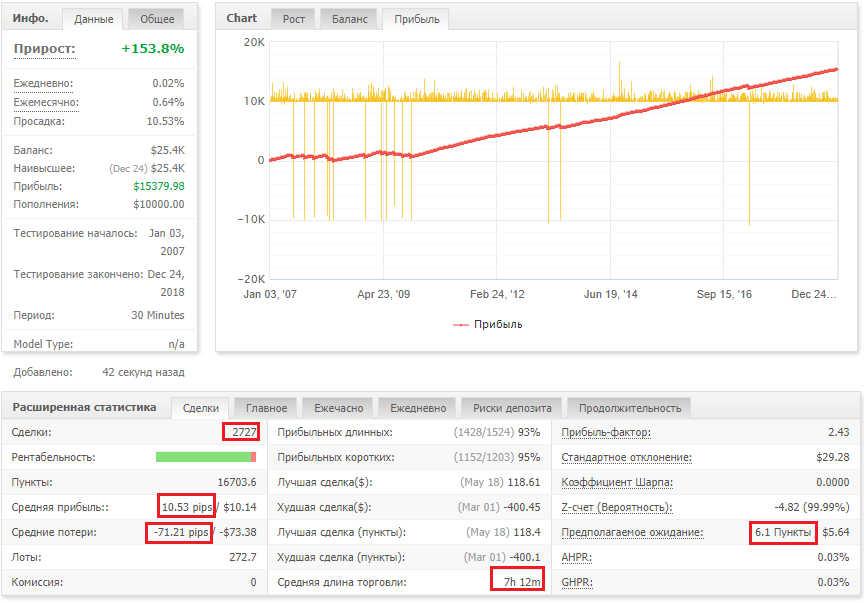Open the Общее info tab
This screenshot has width=864, height=603.
coord(156,19)
